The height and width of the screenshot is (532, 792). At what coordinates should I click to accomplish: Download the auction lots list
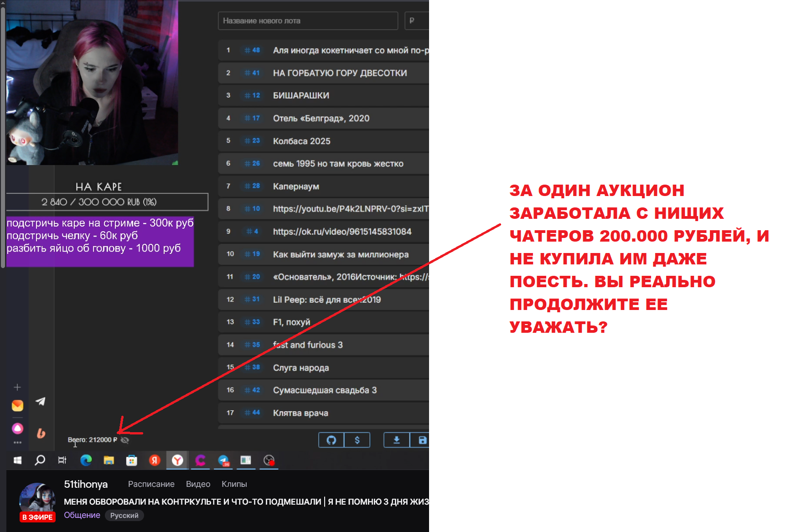click(396, 439)
